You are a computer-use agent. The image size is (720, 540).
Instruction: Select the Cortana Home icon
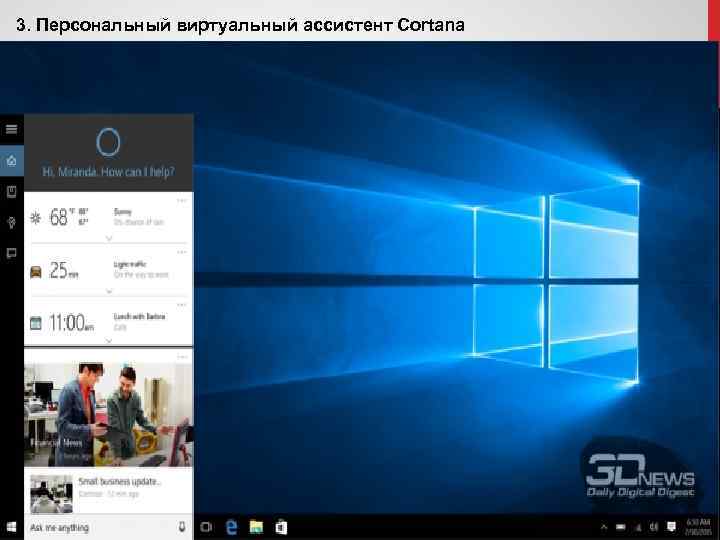[11, 161]
